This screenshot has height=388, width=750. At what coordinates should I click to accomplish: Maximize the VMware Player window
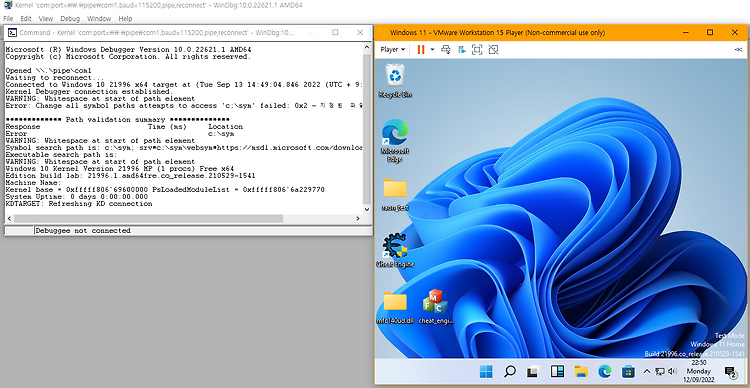click(710, 33)
